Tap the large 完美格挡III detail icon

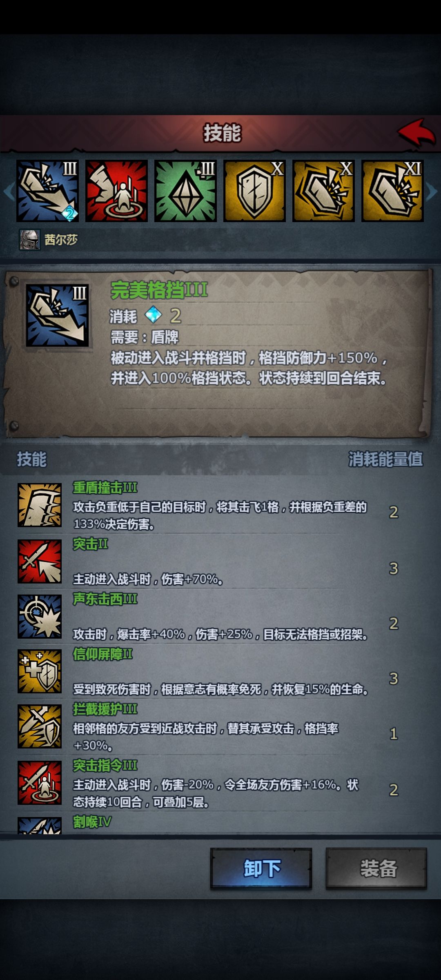tap(57, 316)
